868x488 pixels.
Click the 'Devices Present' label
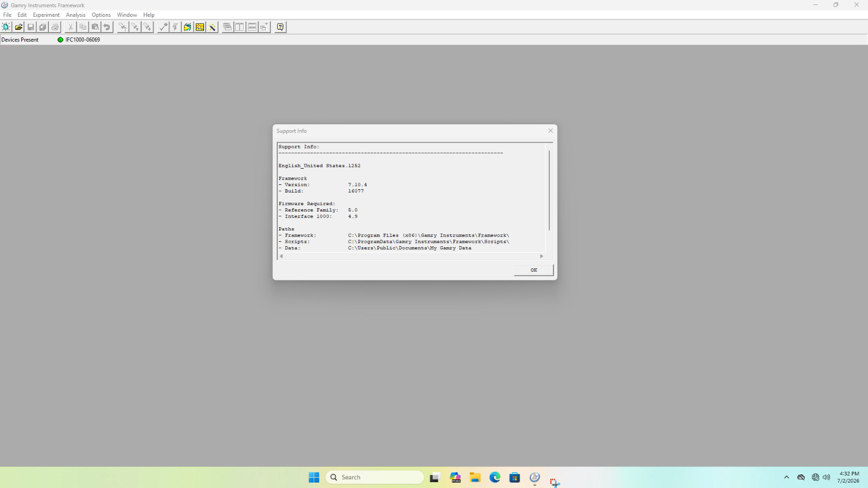point(20,40)
